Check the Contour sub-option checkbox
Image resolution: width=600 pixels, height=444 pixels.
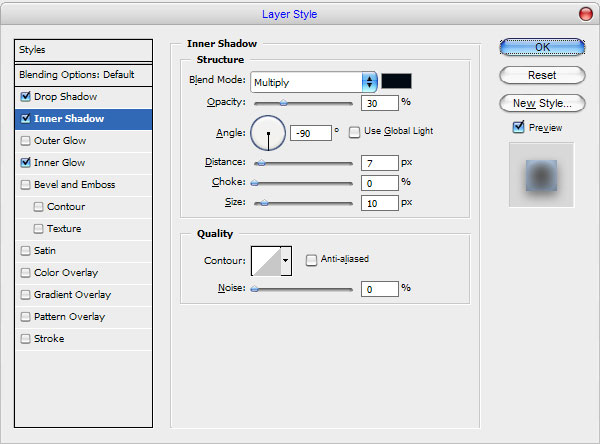[x=38, y=207]
